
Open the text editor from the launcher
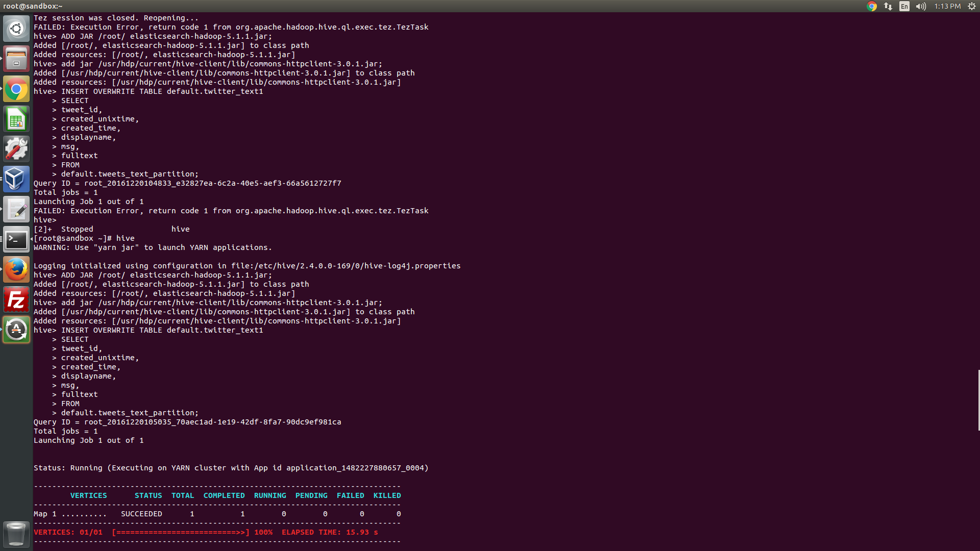click(x=16, y=209)
